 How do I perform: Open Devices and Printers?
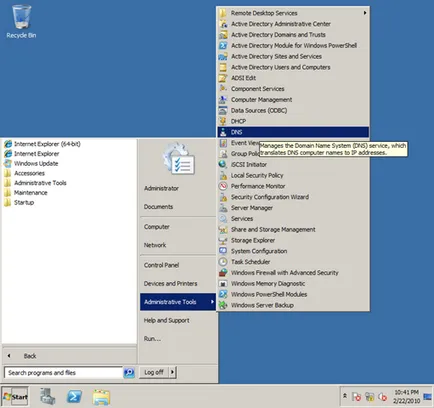170,284
